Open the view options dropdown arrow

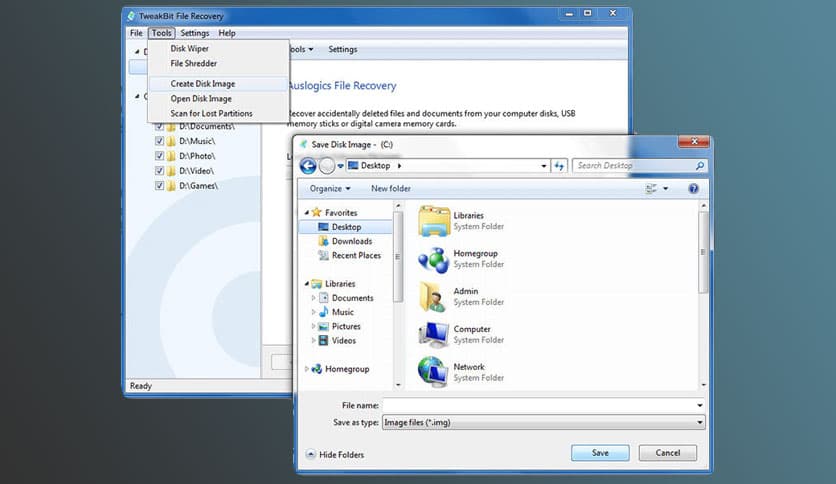tap(665, 189)
